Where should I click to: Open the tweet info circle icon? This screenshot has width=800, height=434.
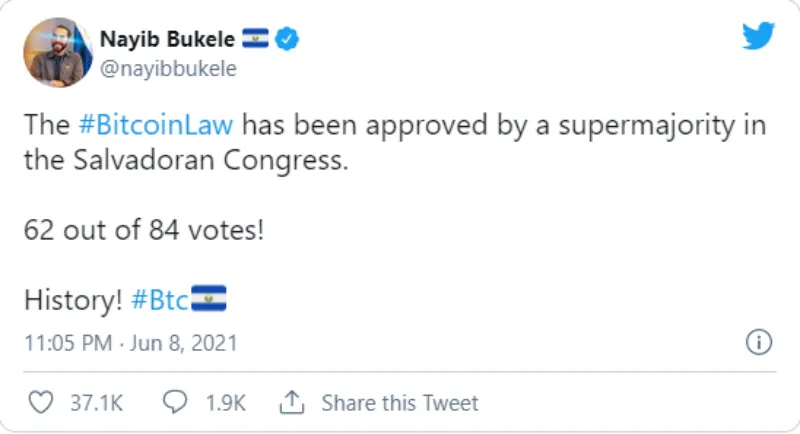pos(759,343)
